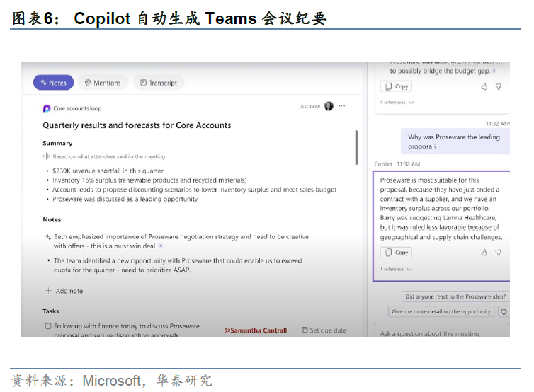
Task: Click the 'Inventory 15% surplus' bullet
Action: coord(149,180)
